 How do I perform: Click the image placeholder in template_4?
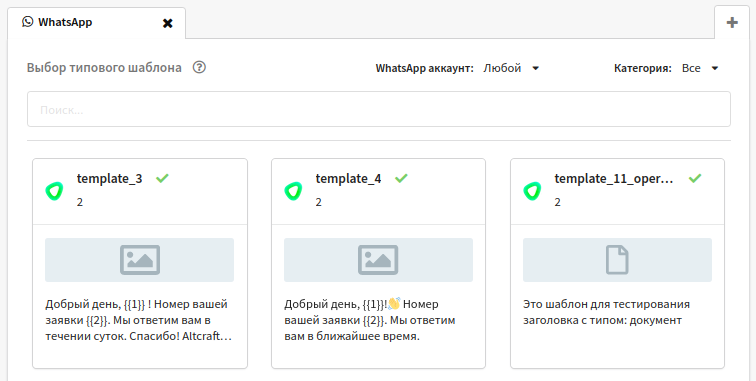click(x=378, y=260)
